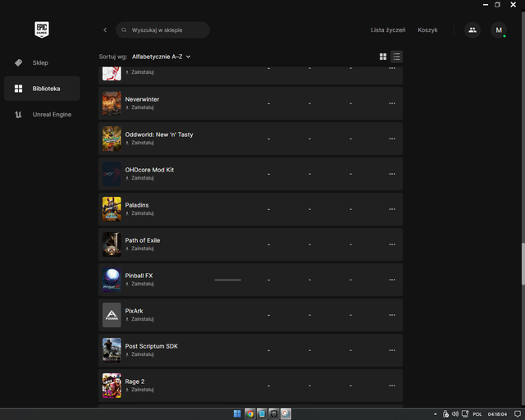Open the M profile avatar menu
This screenshot has width=525, height=420.
point(499,30)
